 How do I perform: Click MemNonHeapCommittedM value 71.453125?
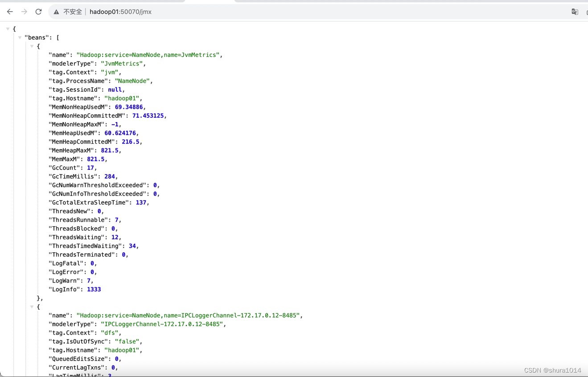[148, 116]
